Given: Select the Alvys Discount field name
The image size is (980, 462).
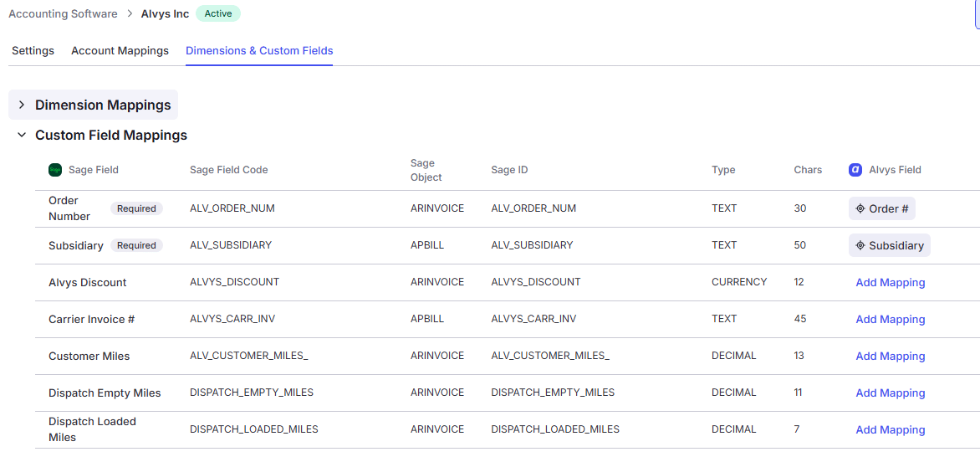Looking at the screenshot, I should (88, 283).
